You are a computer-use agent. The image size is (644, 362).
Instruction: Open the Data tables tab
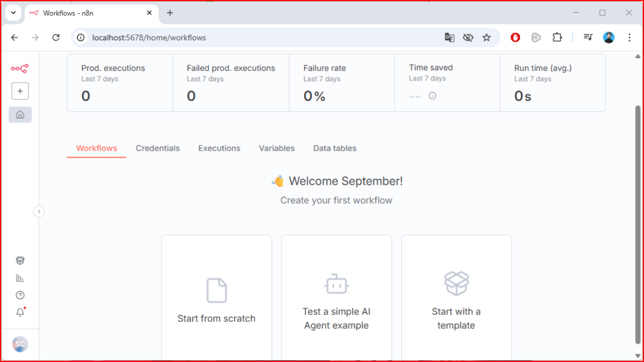point(335,148)
